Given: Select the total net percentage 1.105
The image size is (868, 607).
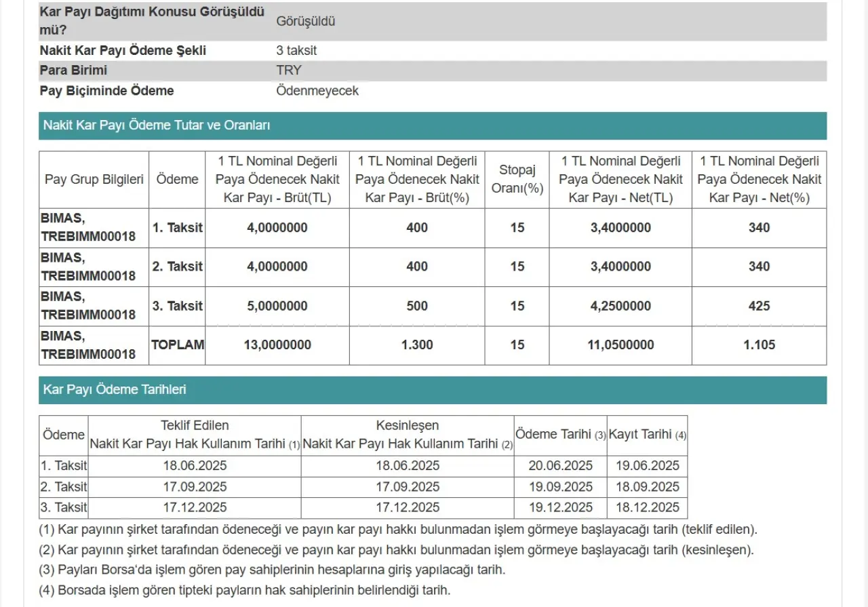Looking at the screenshot, I should [x=759, y=345].
